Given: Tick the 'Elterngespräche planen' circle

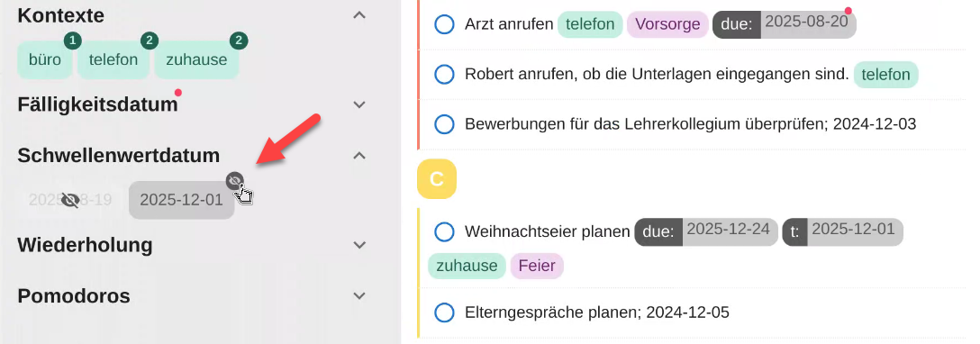Looking at the screenshot, I should [x=444, y=312].
